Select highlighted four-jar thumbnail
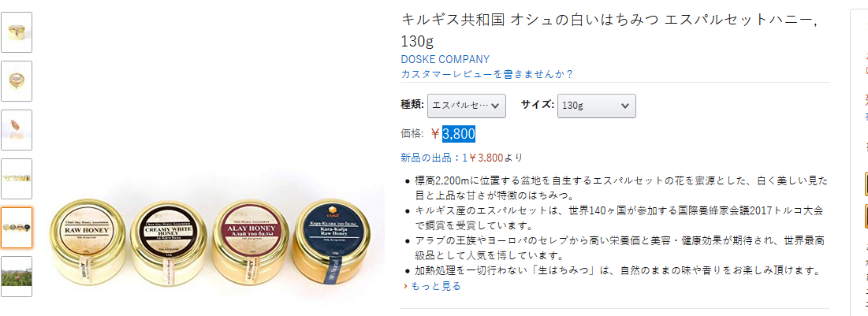The height and width of the screenshot is (316, 868). 17,228
